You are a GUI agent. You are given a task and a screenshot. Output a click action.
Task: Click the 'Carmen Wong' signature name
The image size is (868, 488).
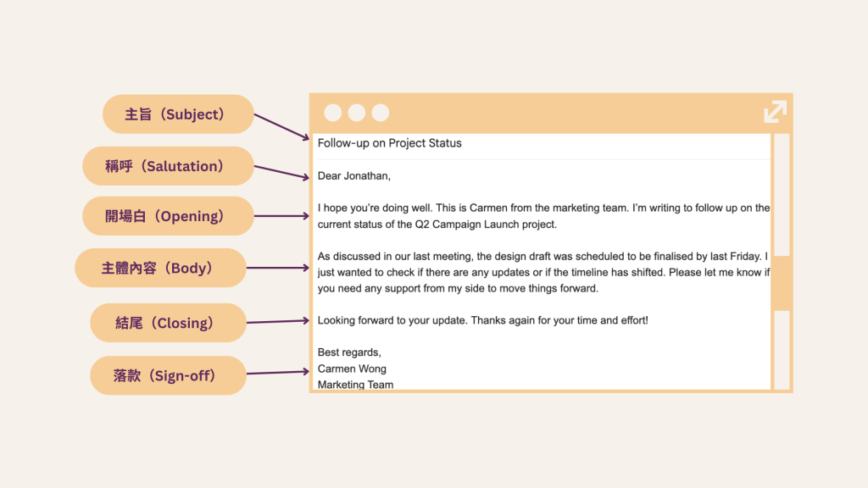pyautogui.click(x=352, y=369)
